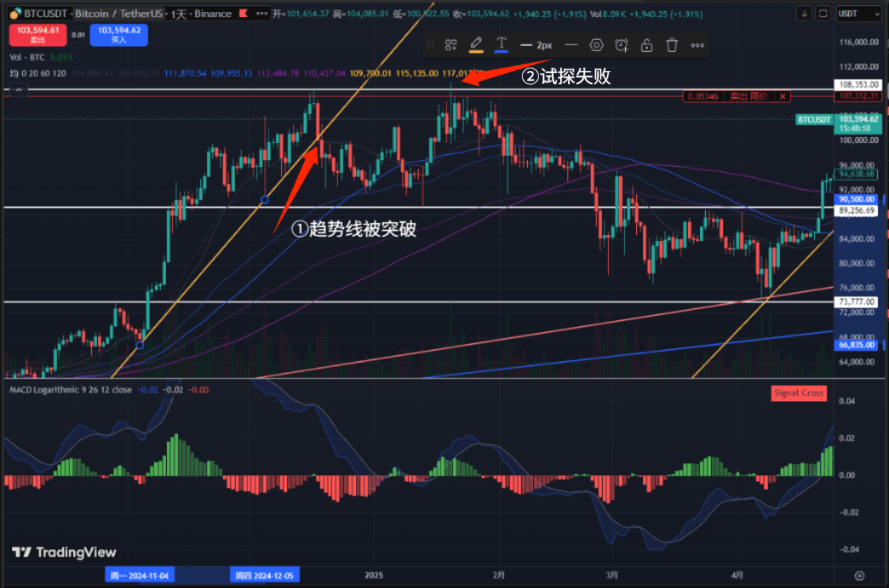The image size is (889, 588).
Task: Click the pencil line color tool
Action: (x=476, y=44)
